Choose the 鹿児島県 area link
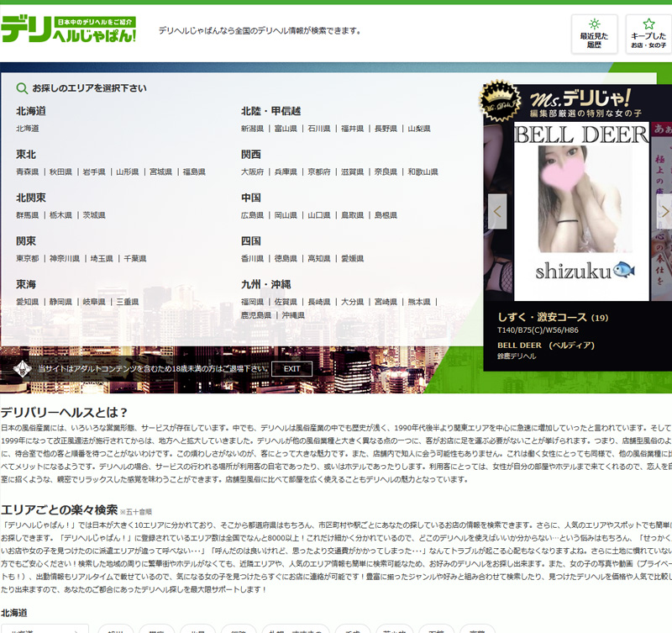Image resolution: width=672 pixels, height=633 pixels. (x=256, y=315)
